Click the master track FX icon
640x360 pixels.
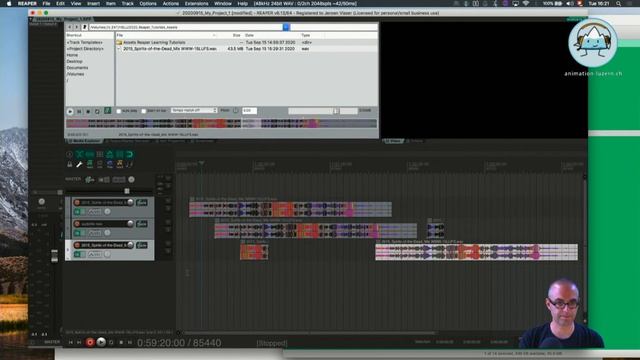tap(89, 180)
